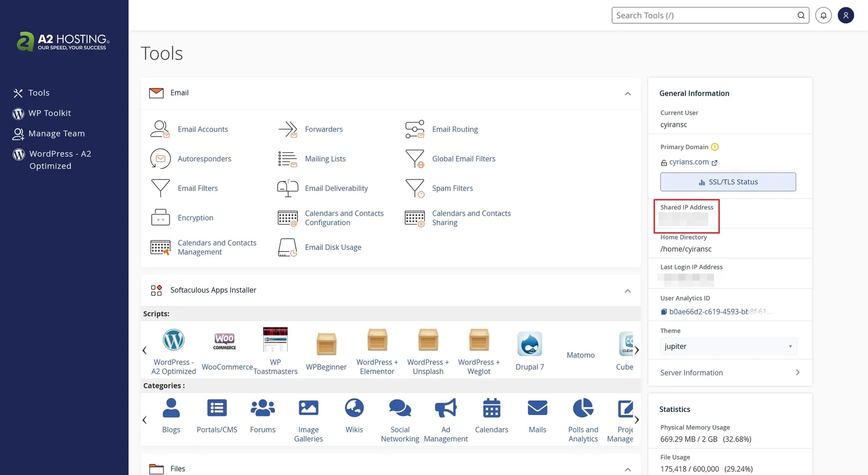868x475 pixels.
Task: Collapse the Softaculous Apps Installer section
Action: coord(627,291)
